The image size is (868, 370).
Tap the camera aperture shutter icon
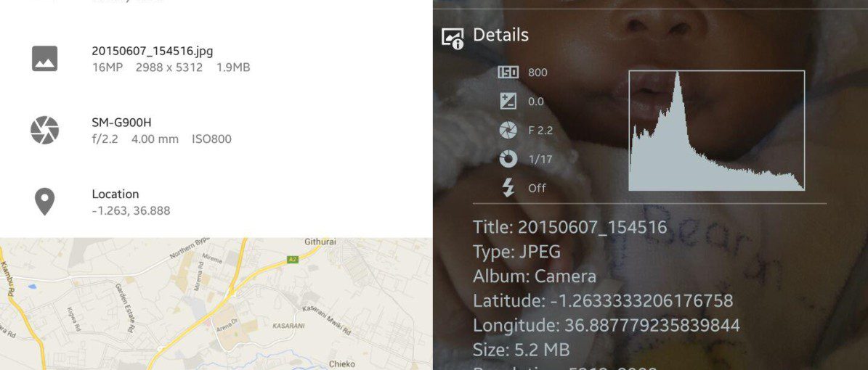(44, 130)
